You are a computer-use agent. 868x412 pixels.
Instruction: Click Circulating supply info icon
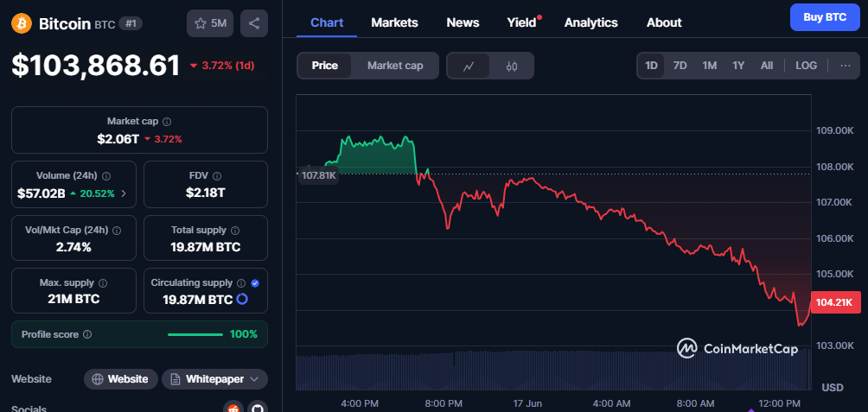point(241,283)
